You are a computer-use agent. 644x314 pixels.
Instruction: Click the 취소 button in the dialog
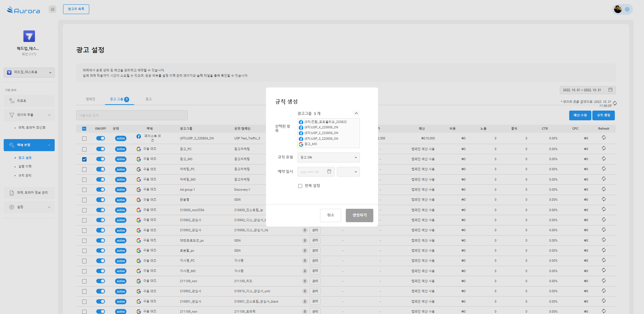(x=330, y=215)
